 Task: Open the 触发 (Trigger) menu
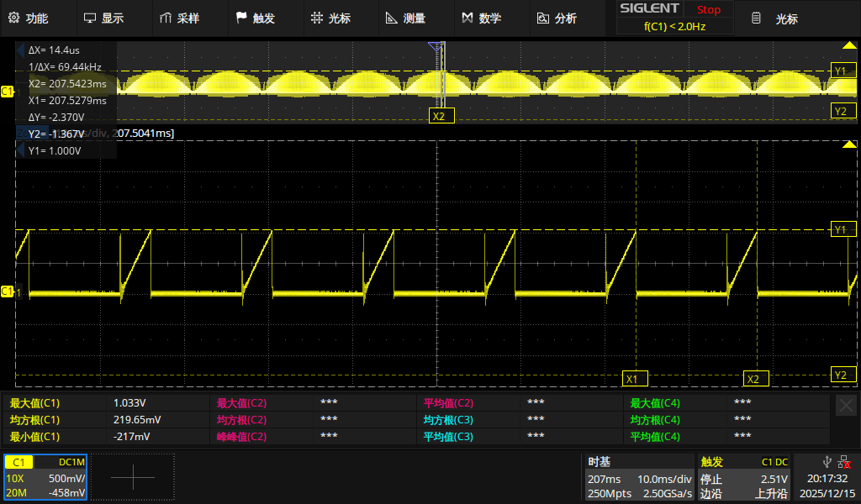[256, 18]
